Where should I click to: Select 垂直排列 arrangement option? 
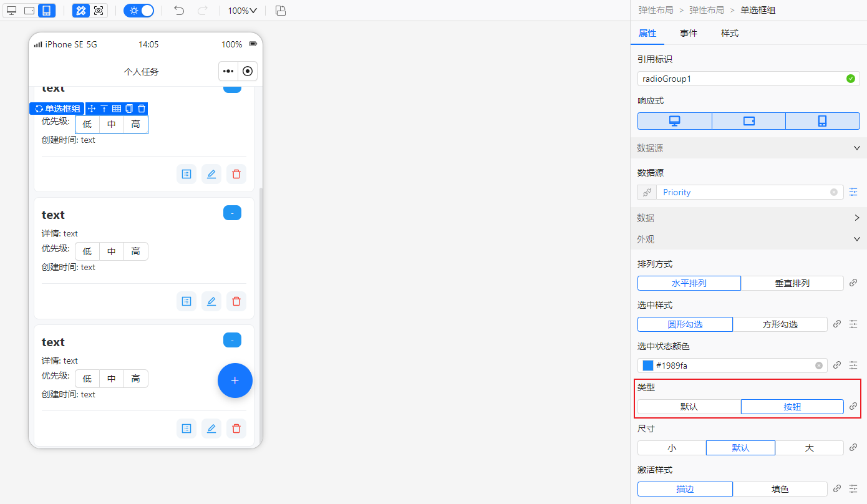click(792, 283)
